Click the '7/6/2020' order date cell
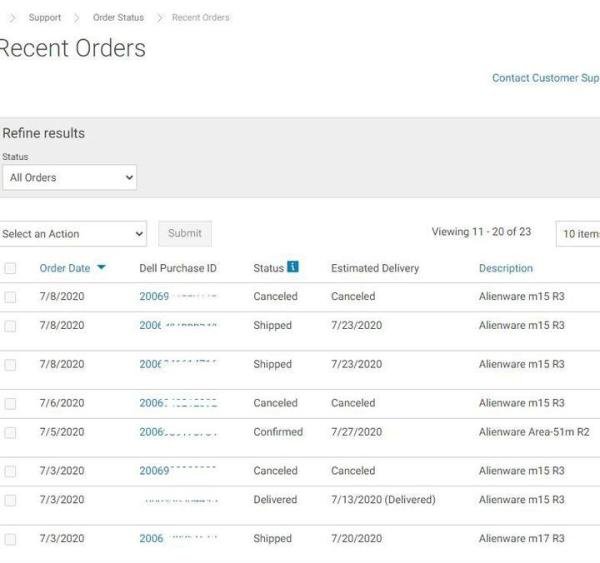Screen dimensions: 600x563 (62, 403)
